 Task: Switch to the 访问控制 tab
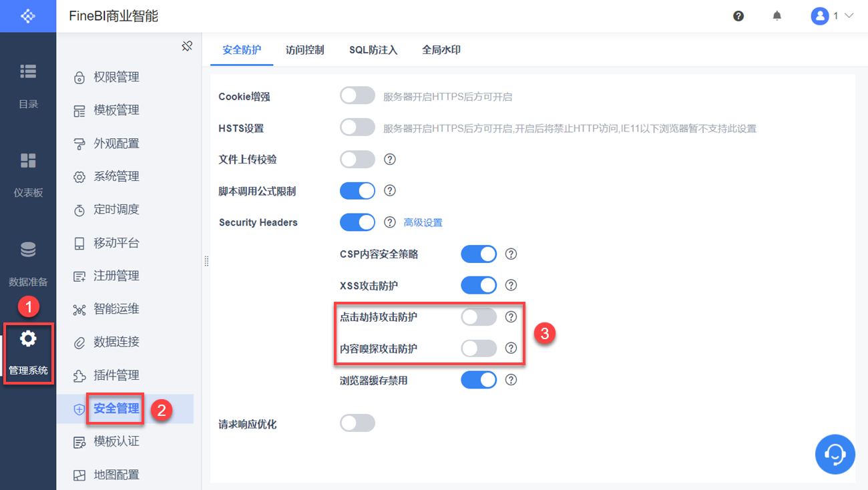304,50
